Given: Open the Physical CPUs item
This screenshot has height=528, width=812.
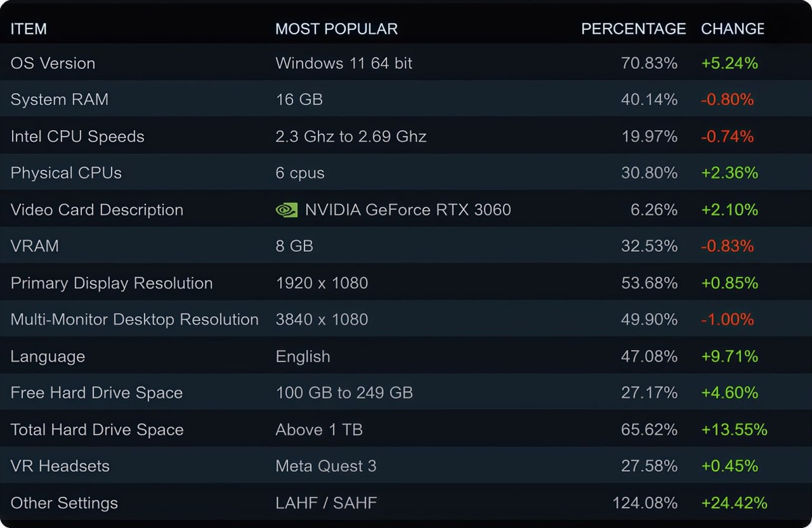Looking at the screenshot, I should coord(66,173).
